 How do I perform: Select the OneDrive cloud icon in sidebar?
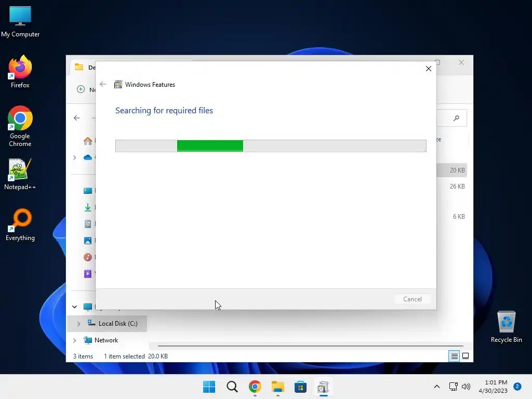88,157
